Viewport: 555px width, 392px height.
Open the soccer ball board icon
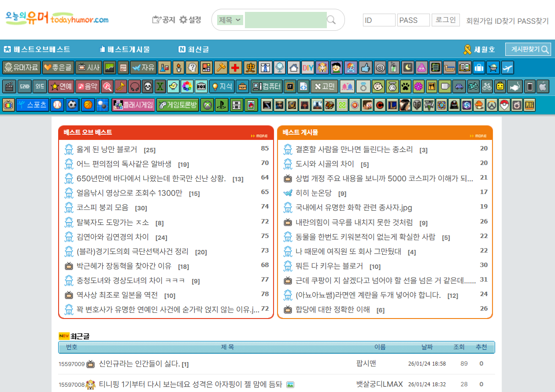[72, 105]
